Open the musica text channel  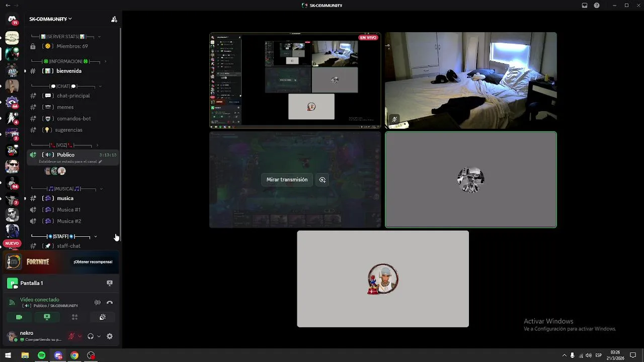click(73, 198)
